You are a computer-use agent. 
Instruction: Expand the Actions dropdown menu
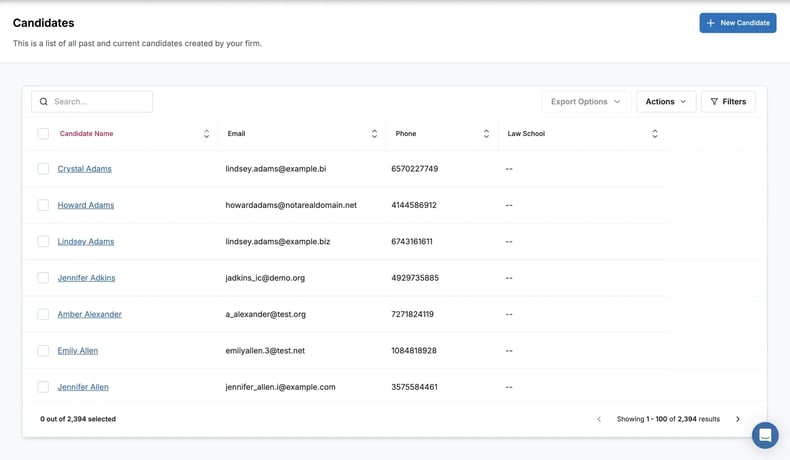tap(666, 102)
